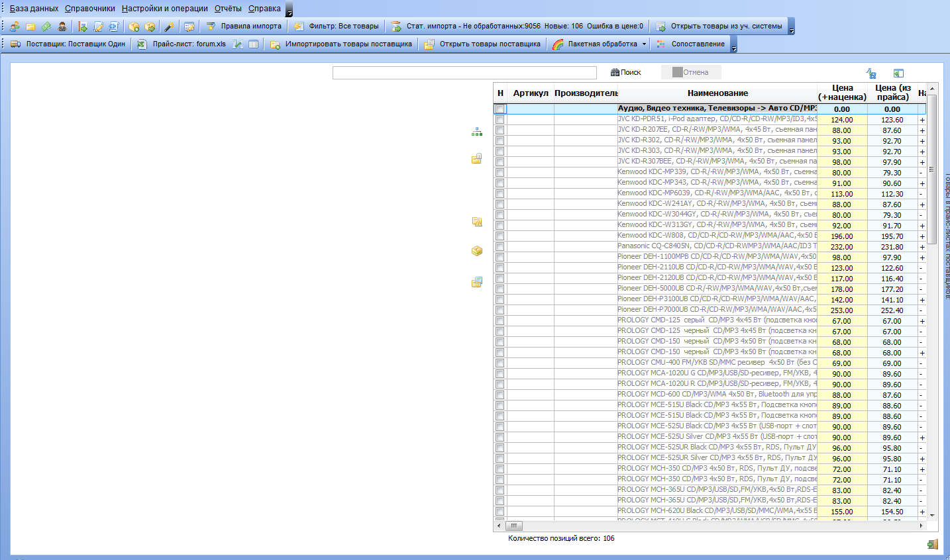The width and height of the screenshot is (950, 560).
Task: Click the hierarchy tree icon left of table
Action: 477,132
